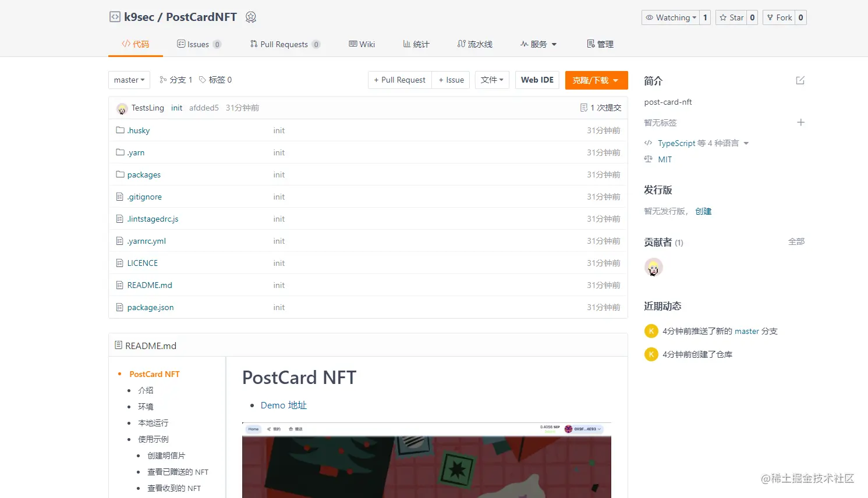Open the Demo 地址 link in the README

click(284, 405)
